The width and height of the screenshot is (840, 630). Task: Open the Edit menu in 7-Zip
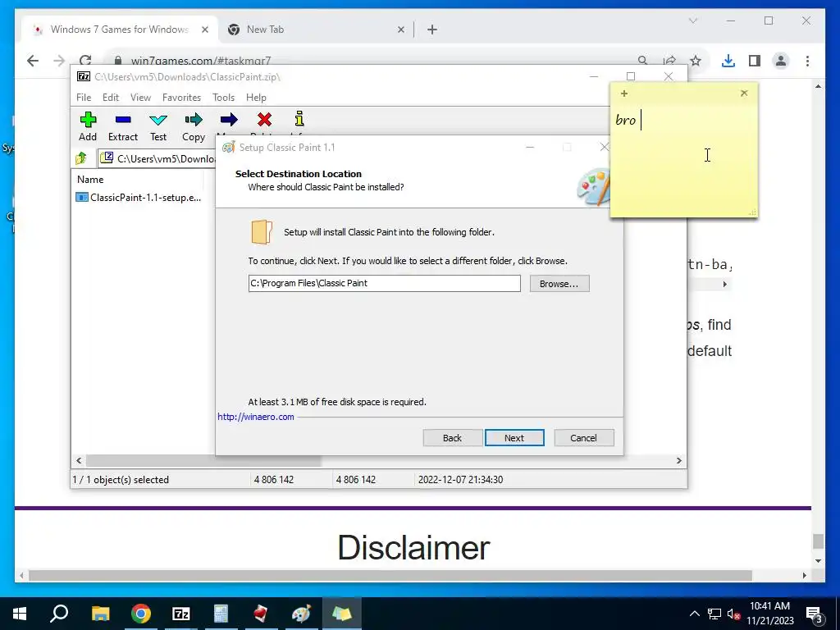pyautogui.click(x=111, y=98)
